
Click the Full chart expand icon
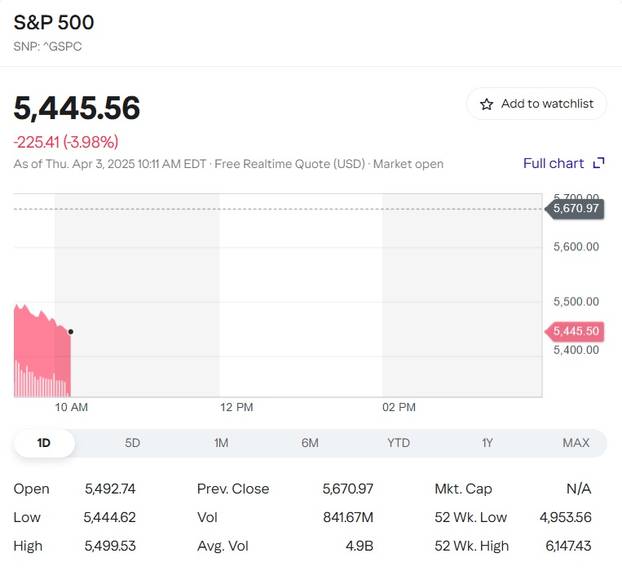(x=599, y=163)
